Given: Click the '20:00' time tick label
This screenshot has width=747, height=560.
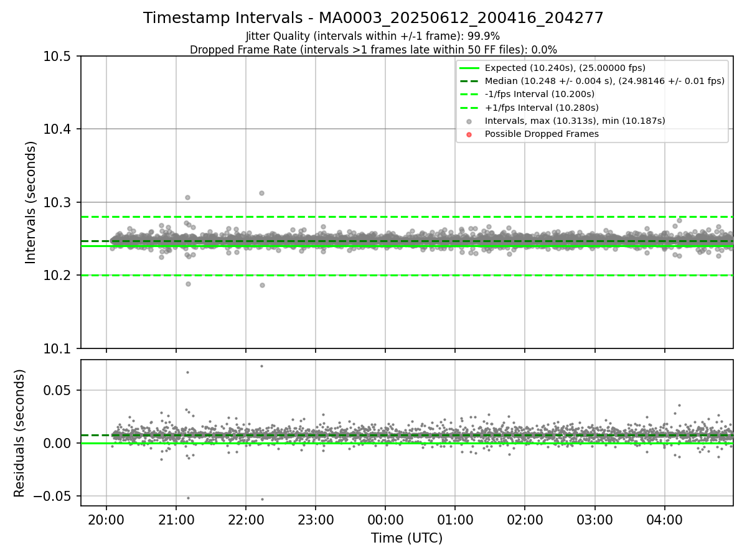Looking at the screenshot, I should point(106,520).
